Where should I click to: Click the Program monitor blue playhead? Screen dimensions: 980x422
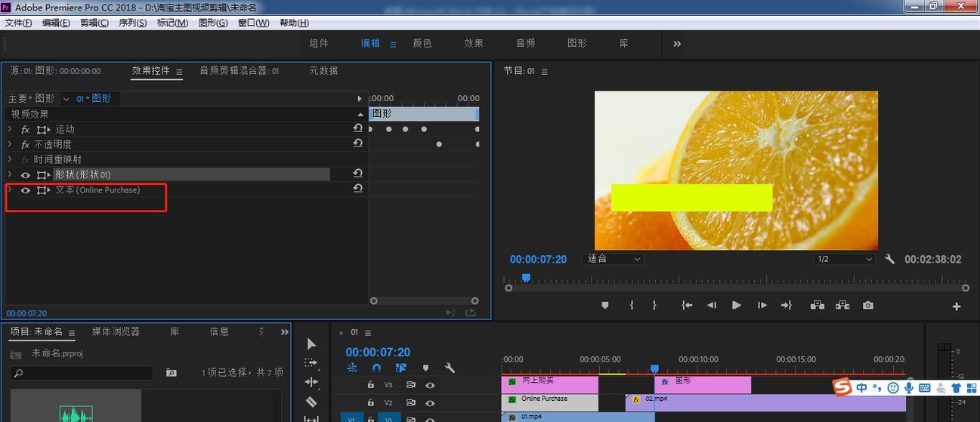(526, 279)
